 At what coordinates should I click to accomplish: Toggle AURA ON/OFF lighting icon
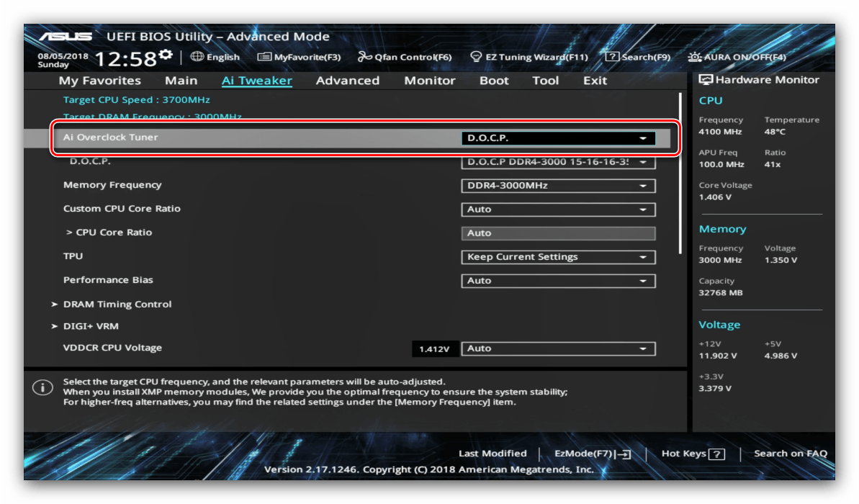[x=694, y=56]
